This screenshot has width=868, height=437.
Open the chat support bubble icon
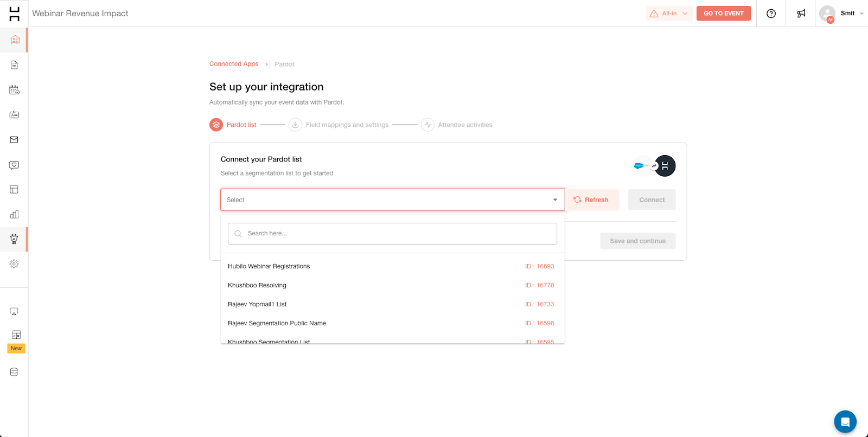845,422
